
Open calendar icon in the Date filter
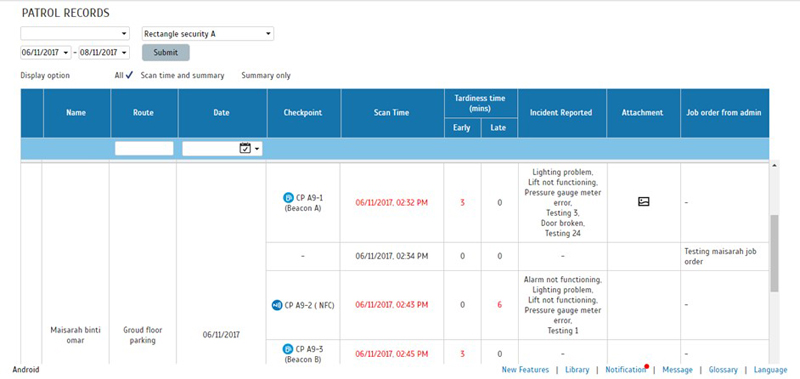[245, 148]
